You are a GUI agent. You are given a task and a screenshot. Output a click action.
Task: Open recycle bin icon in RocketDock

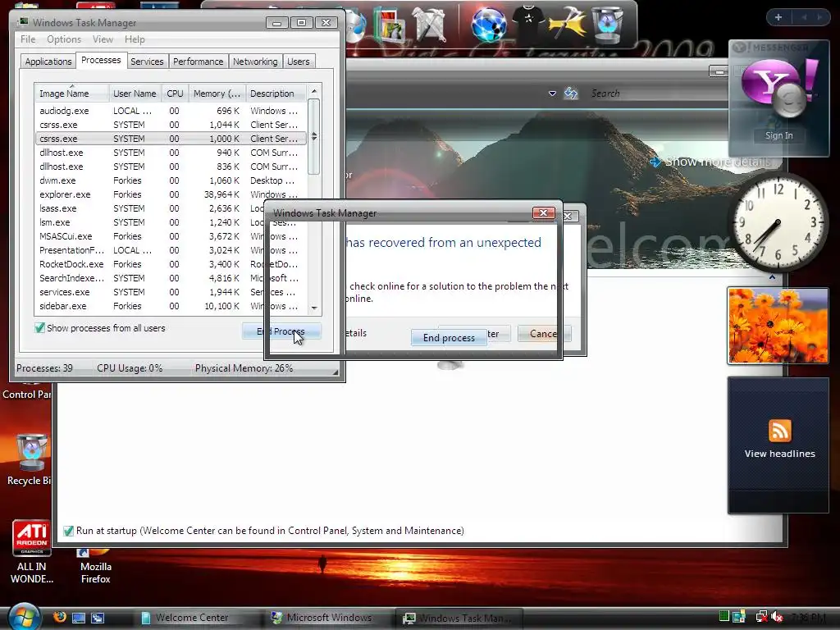[608, 25]
